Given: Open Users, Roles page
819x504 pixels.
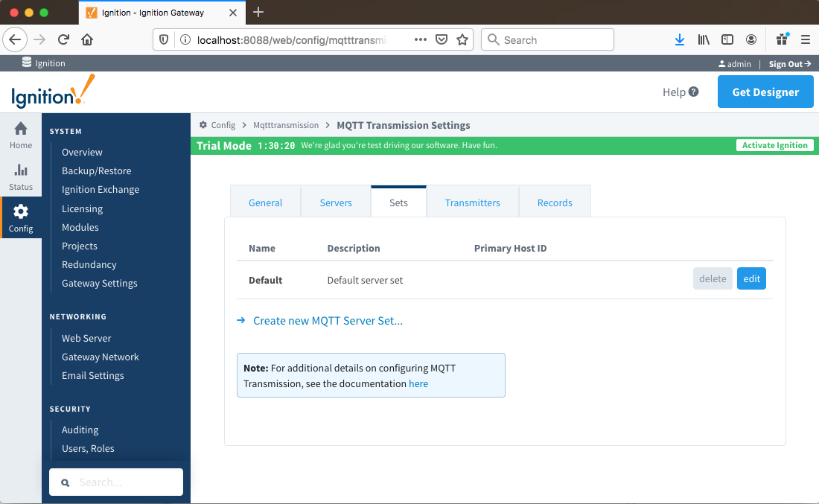Looking at the screenshot, I should tap(88, 449).
